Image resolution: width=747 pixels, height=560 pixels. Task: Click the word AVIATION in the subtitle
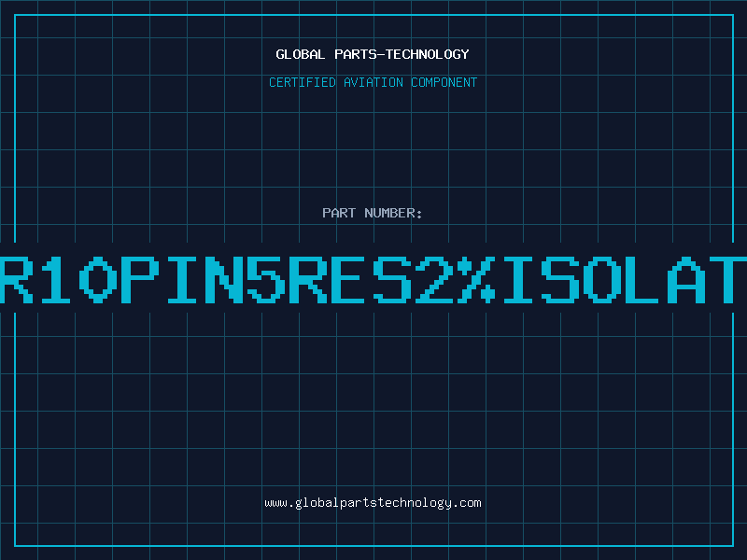pyautogui.click(x=373, y=82)
